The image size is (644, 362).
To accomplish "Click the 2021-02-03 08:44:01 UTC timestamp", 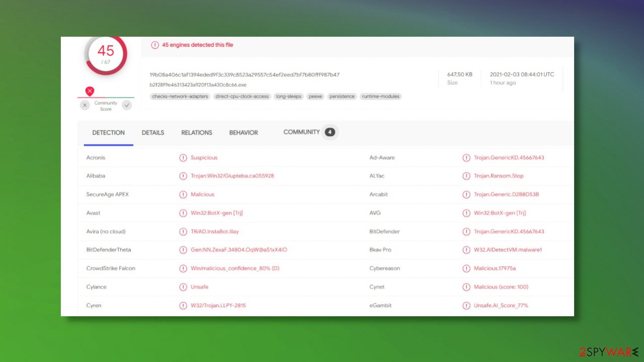I will pyautogui.click(x=522, y=75).
